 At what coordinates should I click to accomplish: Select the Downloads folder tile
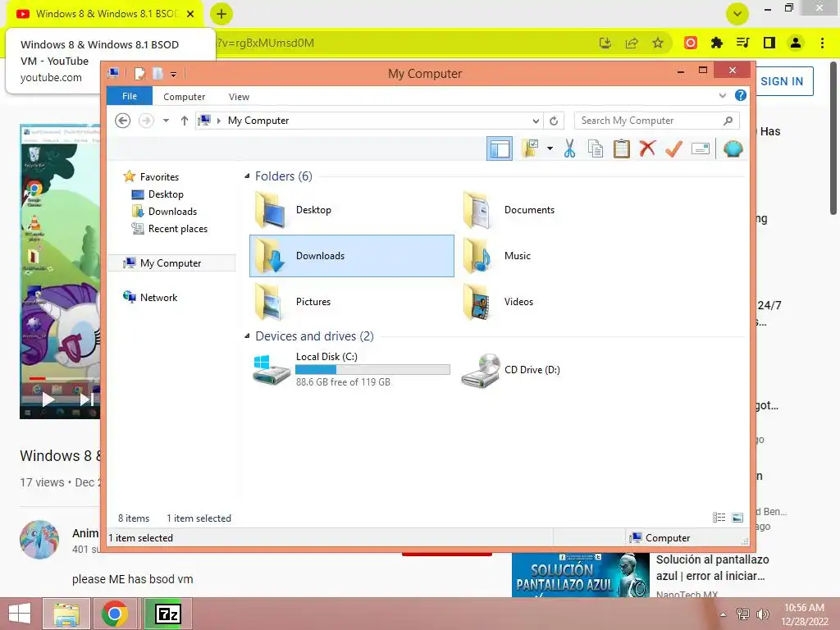click(x=351, y=256)
